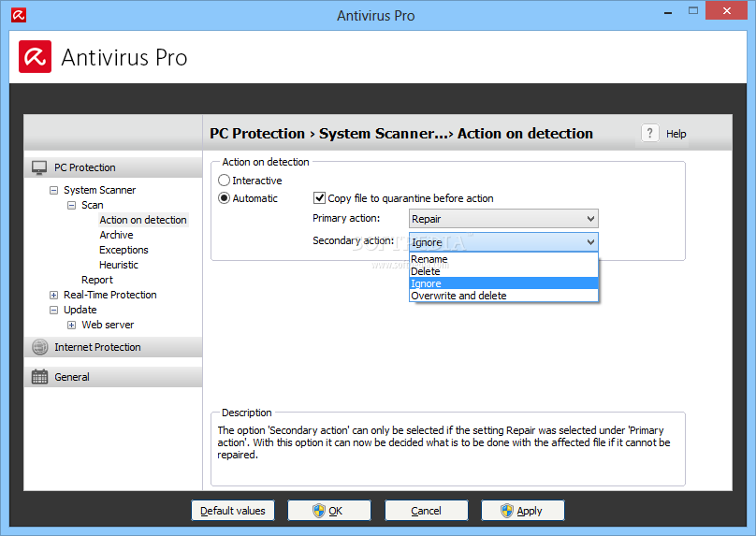Select the Update tree label
The width and height of the screenshot is (756, 536).
(80, 310)
